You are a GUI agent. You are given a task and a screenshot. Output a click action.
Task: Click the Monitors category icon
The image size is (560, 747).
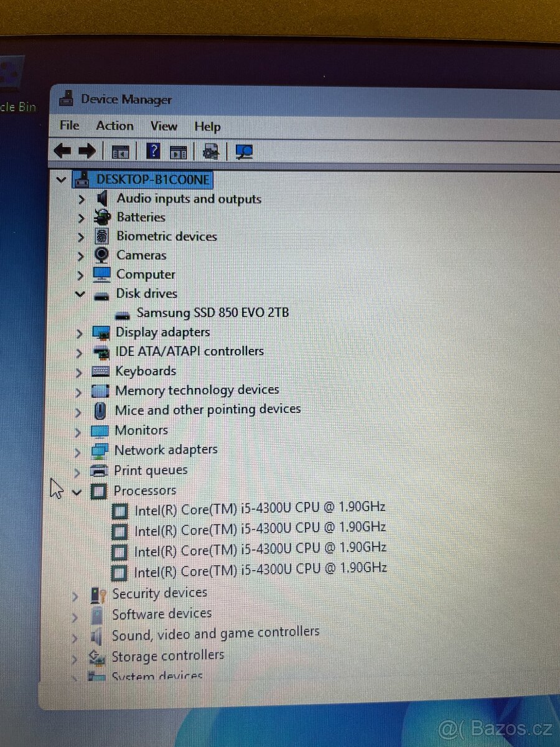pos(99,430)
